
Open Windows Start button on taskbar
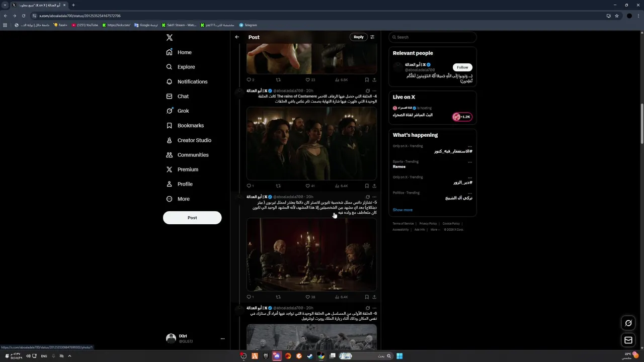pos(399,356)
